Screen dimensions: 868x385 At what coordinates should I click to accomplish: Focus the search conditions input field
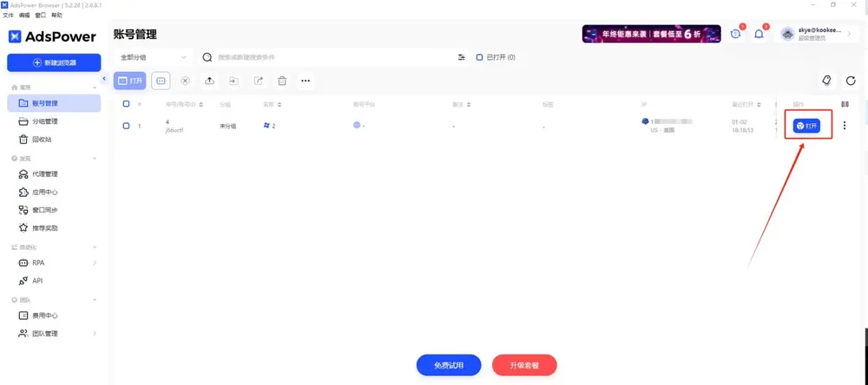point(335,57)
